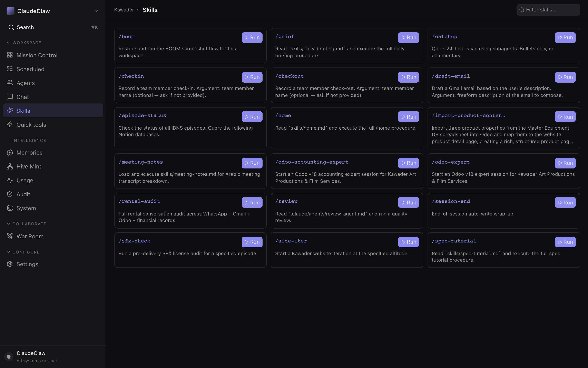Run the /draft-email skill
Screen dimensions: 588x368
[565, 77]
